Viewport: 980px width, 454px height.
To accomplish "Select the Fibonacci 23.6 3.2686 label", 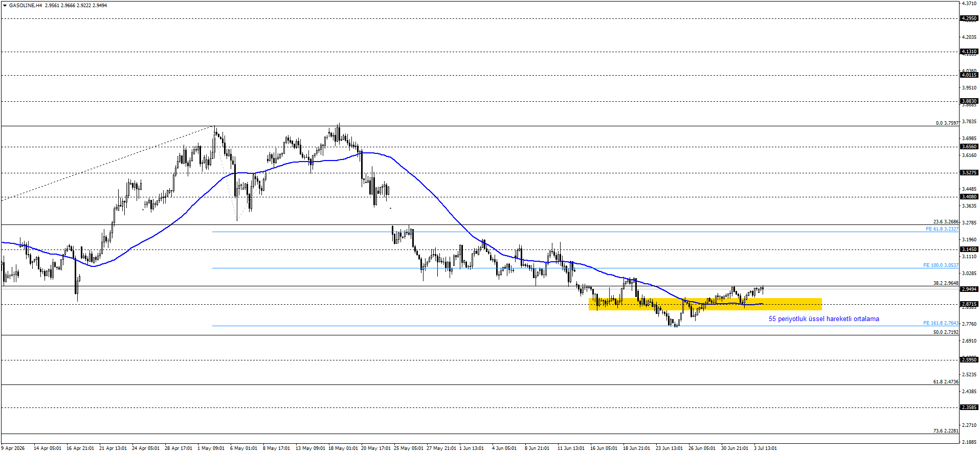I will click(946, 222).
